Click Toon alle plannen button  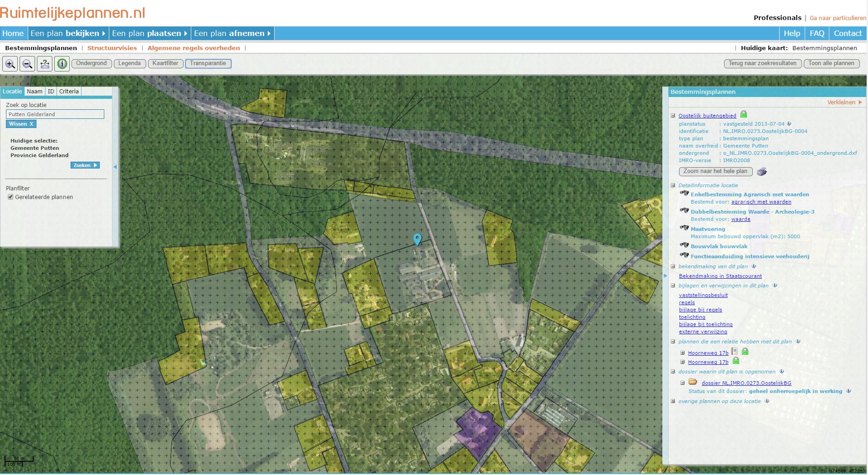[832, 64]
